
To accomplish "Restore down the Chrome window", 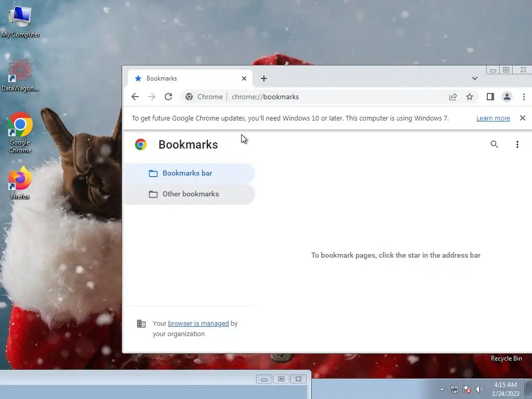I will pyautogui.click(x=506, y=70).
